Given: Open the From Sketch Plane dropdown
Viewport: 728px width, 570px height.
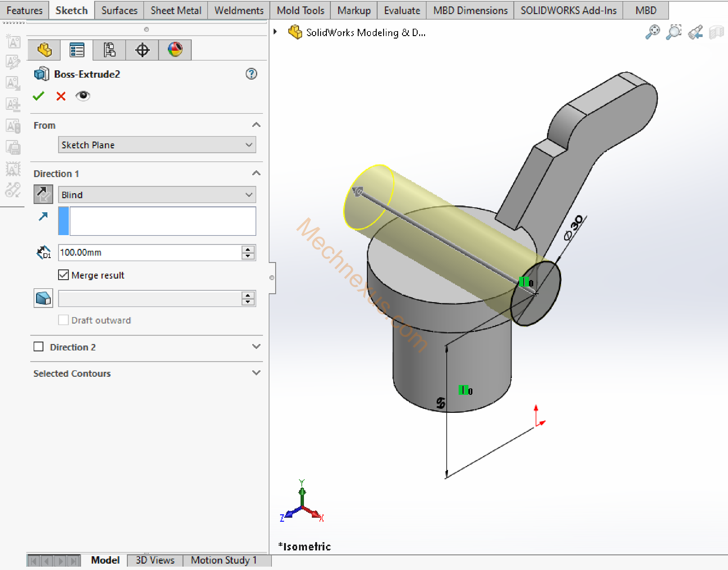Looking at the screenshot, I should coord(157,145).
